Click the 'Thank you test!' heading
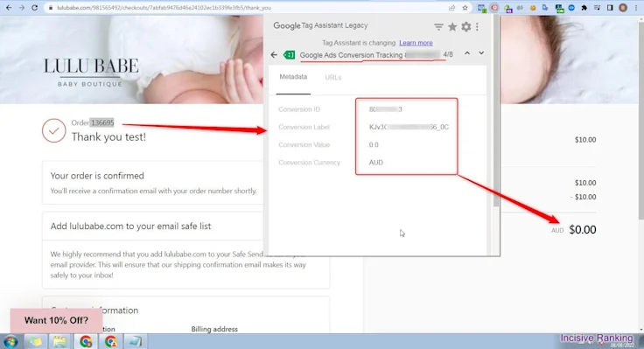This screenshot has height=349, width=644. click(x=108, y=137)
